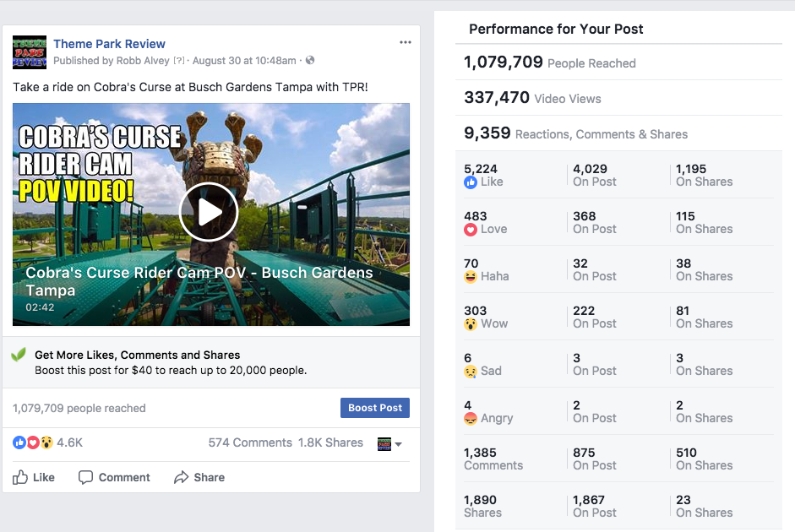Click the green leaf boost icon
This screenshot has width=795, height=532.
click(19, 354)
